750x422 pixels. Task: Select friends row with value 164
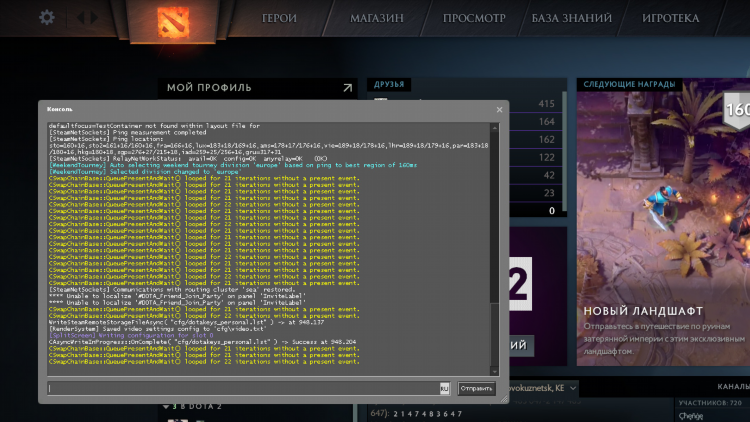pyautogui.click(x=534, y=122)
